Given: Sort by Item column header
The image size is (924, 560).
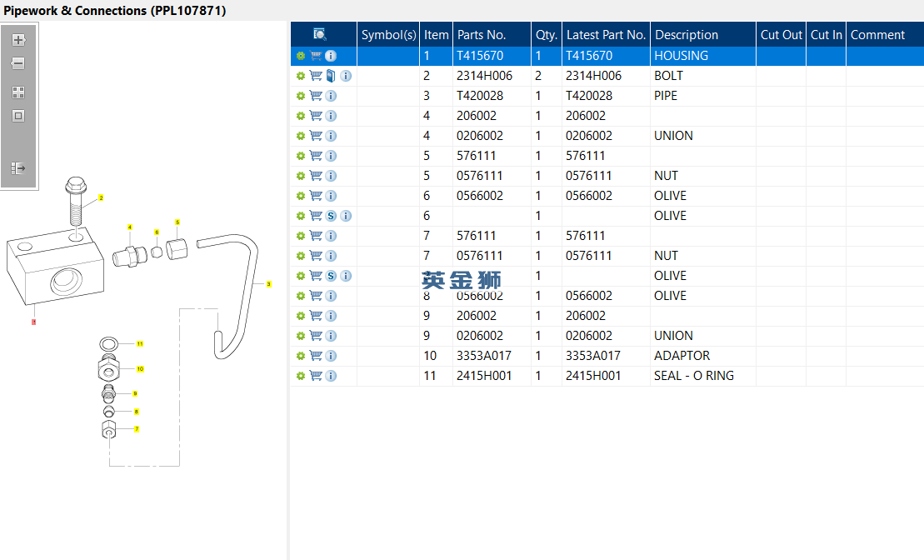Looking at the screenshot, I should coord(436,35).
